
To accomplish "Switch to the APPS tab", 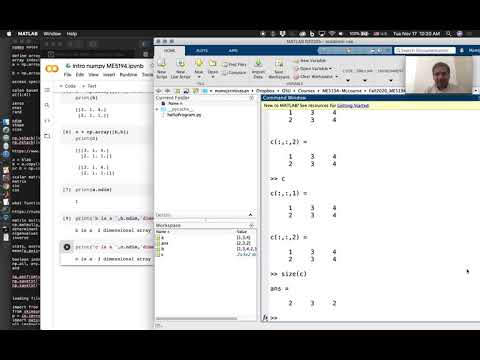I will (233, 50).
